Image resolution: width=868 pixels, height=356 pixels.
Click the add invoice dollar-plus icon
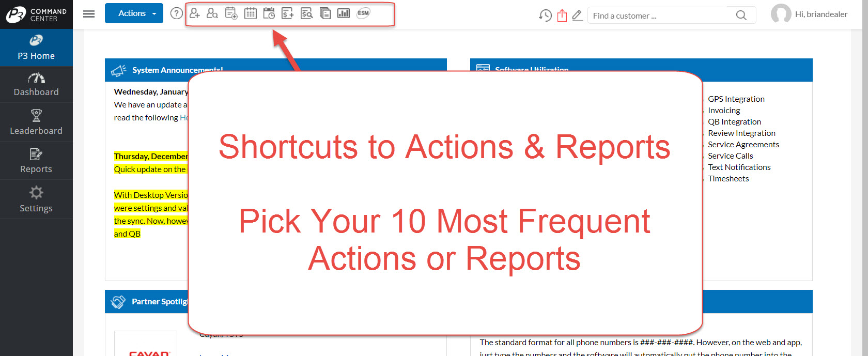288,13
